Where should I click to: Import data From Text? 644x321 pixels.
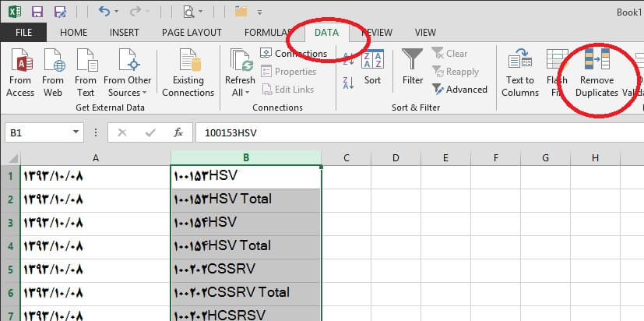point(86,72)
